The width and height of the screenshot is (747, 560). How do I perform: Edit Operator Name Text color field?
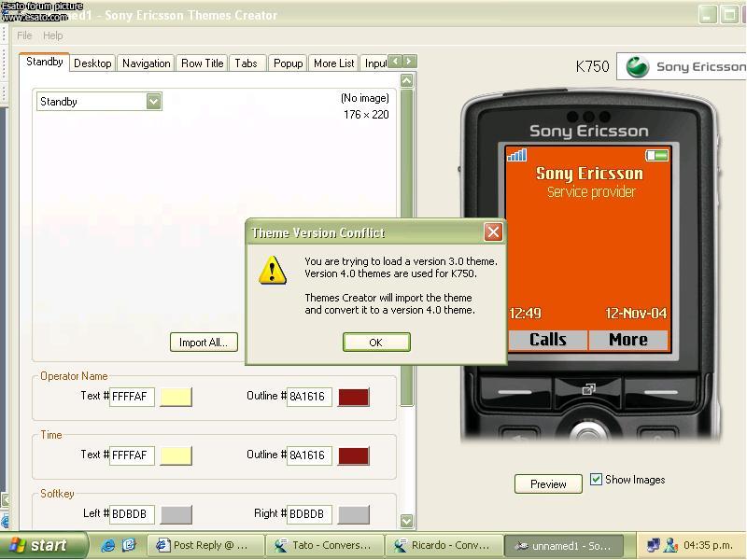(x=132, y=396)
